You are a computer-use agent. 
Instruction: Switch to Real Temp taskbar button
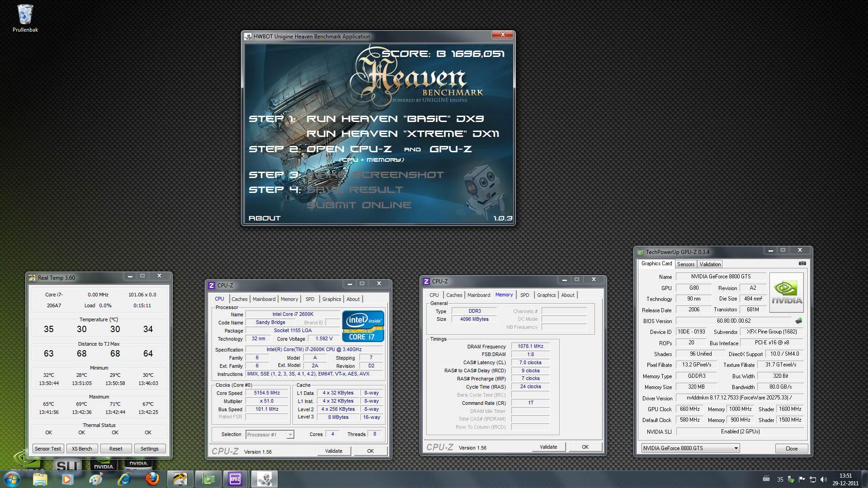[180, 479]
